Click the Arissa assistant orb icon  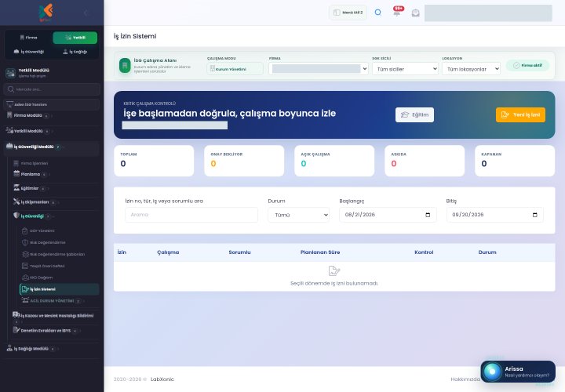click(x=492, y=372)
